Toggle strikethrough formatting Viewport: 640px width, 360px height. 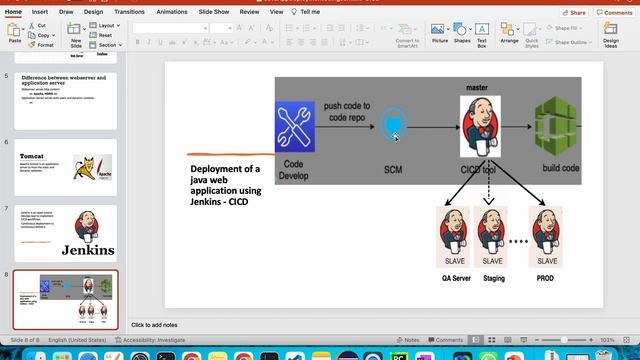pyautogui.click(x=172, y=42)
